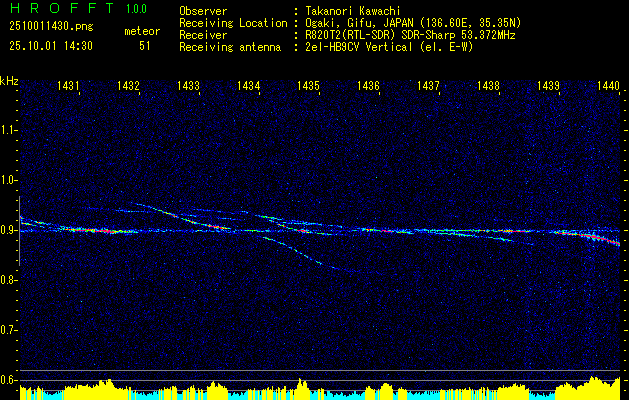Viewport: 629px width, 400px height.
Task: Click the 0.9 frequency axis label
Action: (x=7, y=230)
